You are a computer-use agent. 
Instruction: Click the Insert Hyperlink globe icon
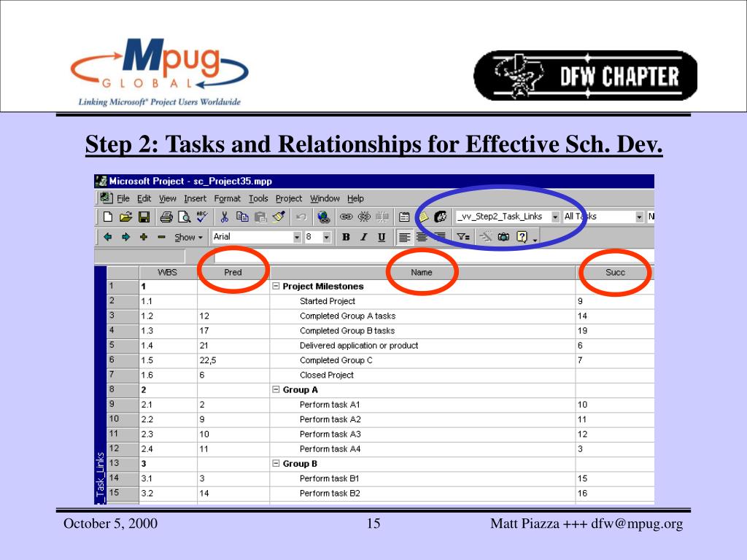323,217
